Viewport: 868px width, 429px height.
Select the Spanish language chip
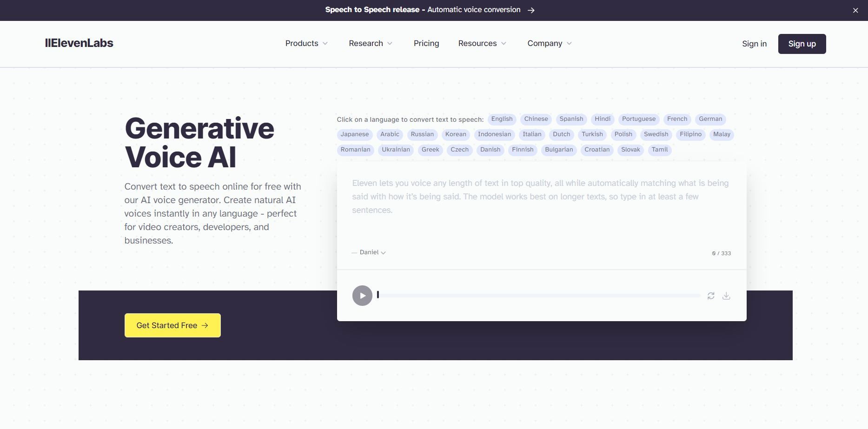pos(571,119)
